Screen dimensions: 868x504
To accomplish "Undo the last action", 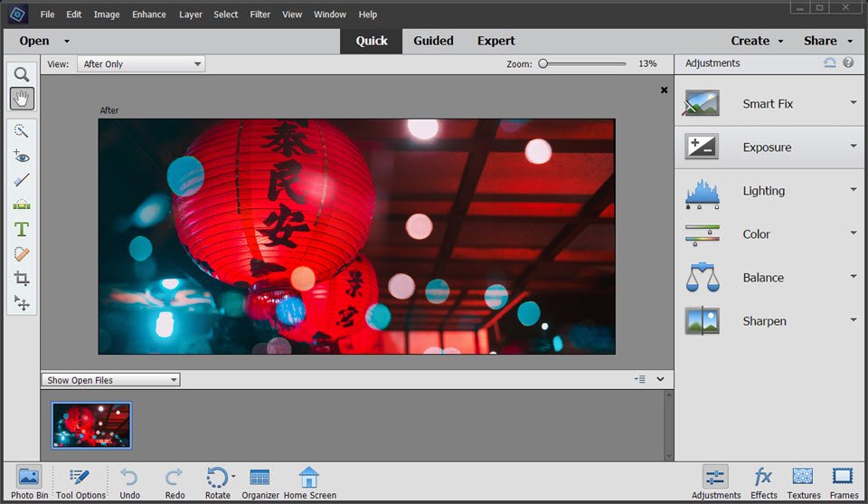I will click(x=129, y=482).
